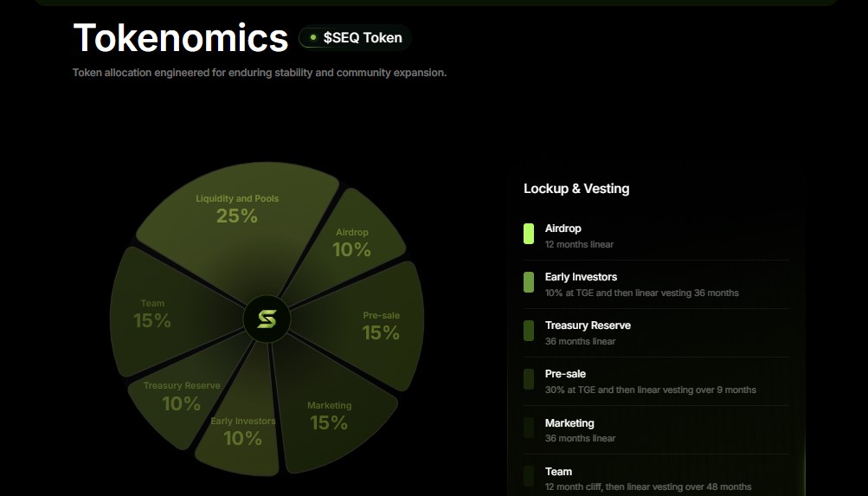Click the Marketing dark color swatch
Image resolution: width=868 pixels, height=496 pixels.
tap(529, 428)
